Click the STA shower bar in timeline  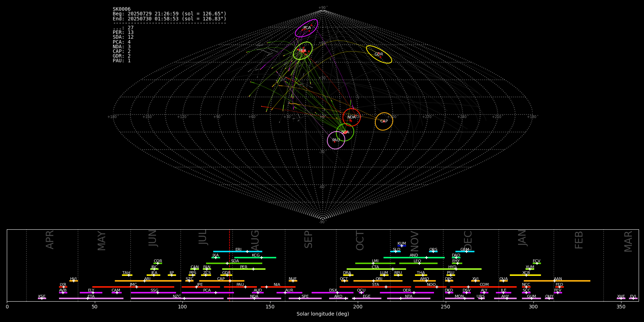[x=375, y=287]
